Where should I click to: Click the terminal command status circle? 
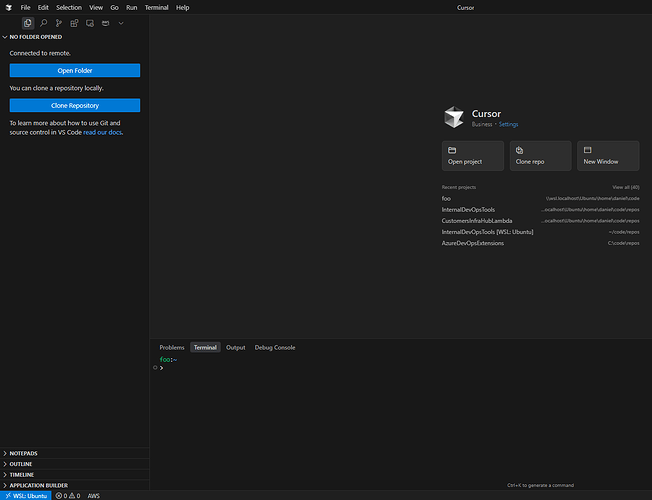click(x=155, y=367)
